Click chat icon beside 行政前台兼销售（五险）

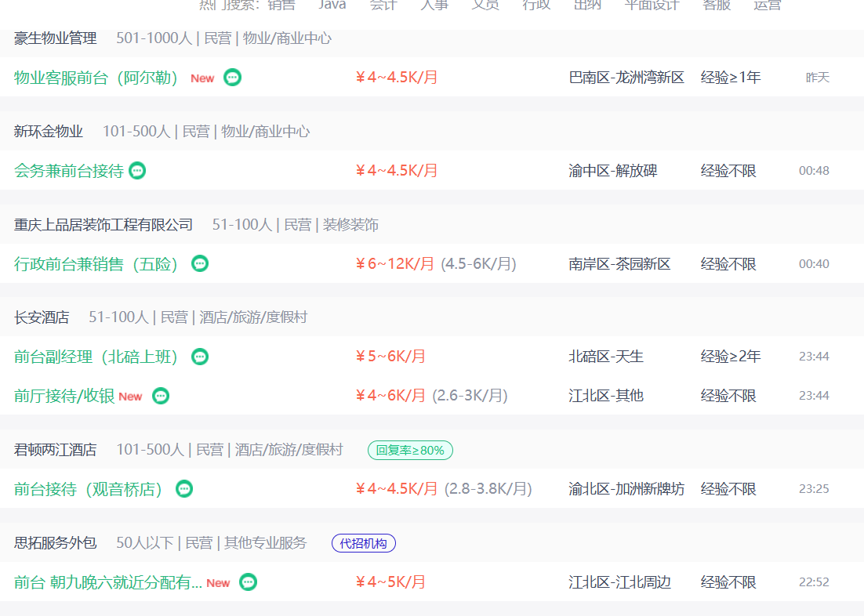click(x=200, y=264)
